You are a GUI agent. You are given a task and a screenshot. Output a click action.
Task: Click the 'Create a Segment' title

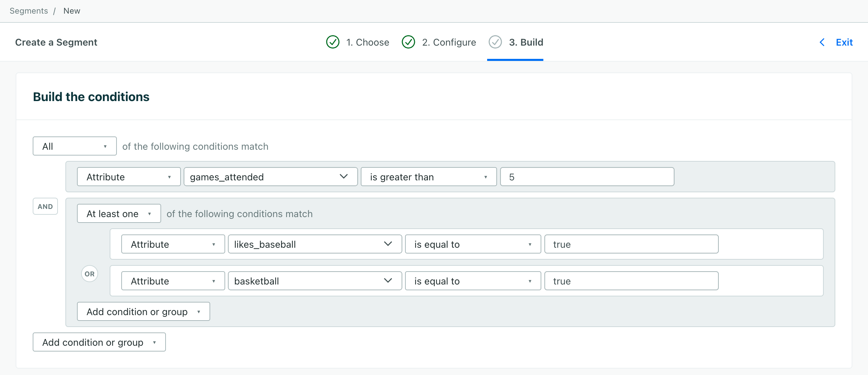56,42
